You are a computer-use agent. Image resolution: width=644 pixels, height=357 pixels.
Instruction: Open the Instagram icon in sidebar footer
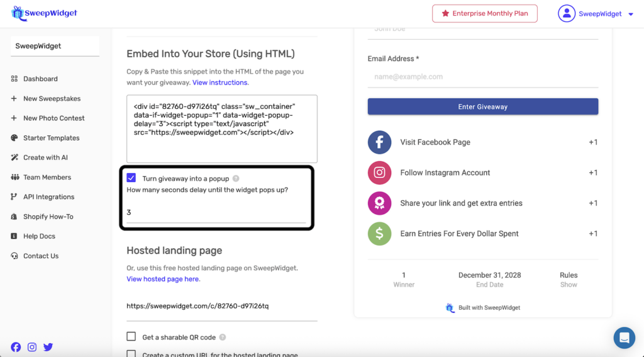pos(32,347)
